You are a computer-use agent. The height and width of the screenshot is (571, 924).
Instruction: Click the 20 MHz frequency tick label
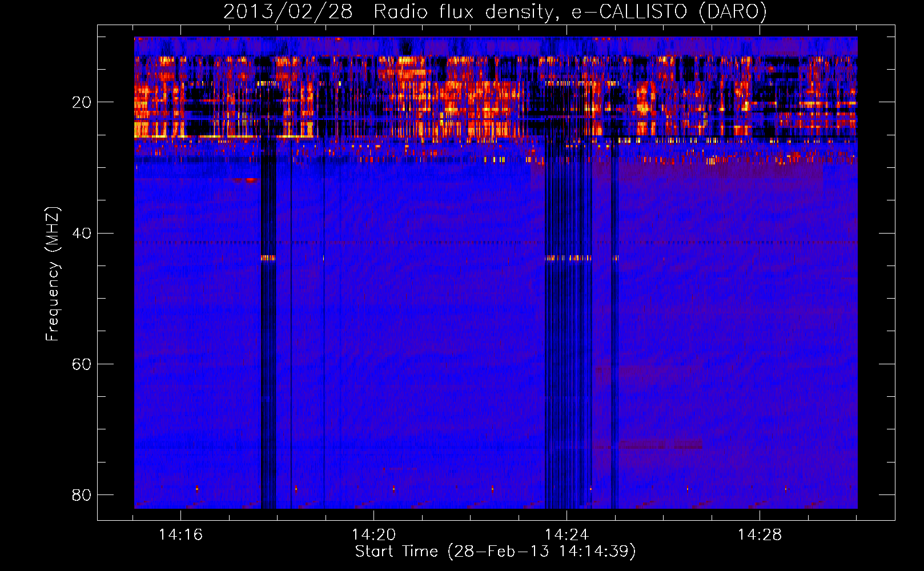pyautogui.click(x=82, y=102)
